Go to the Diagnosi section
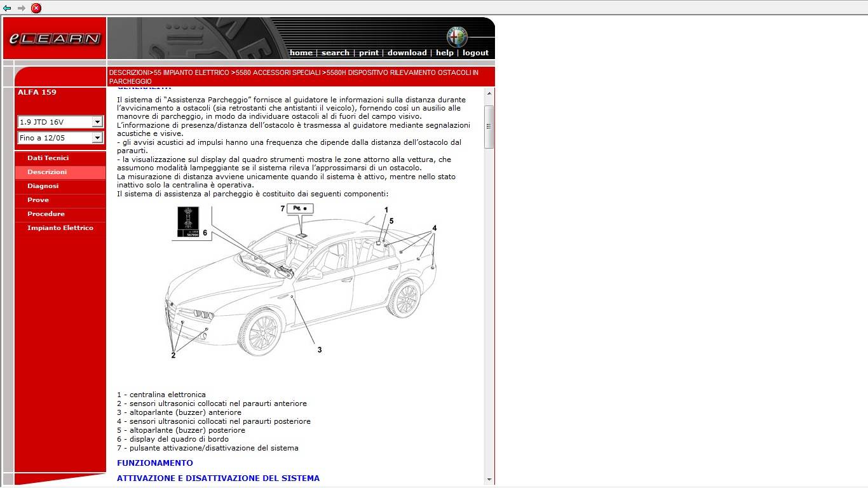This screenshot has height=488, width=868. point(43,186)
